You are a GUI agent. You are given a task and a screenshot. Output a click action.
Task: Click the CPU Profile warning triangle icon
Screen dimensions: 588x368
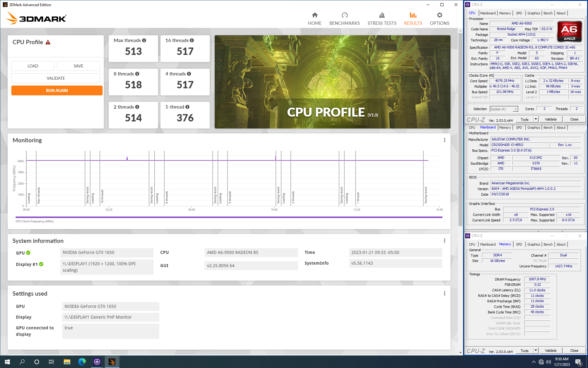click(x=48, y=42)
